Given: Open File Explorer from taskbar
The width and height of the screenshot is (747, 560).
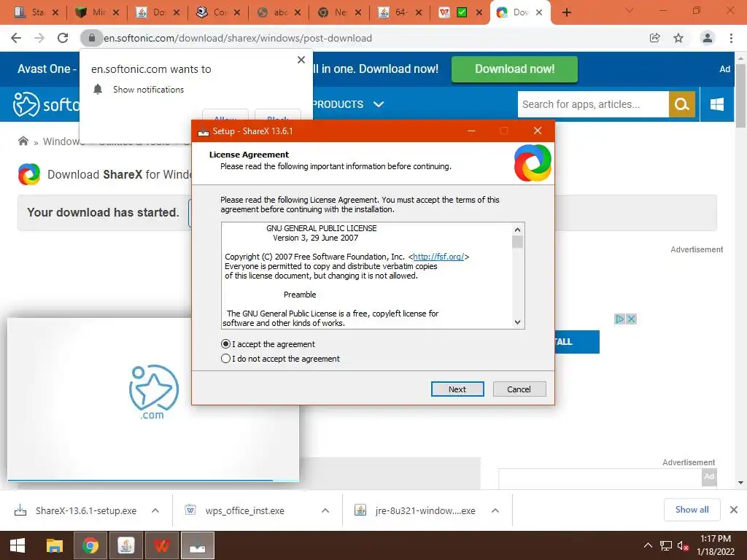Looking at the screenshot, I should (x=54, y=545).
